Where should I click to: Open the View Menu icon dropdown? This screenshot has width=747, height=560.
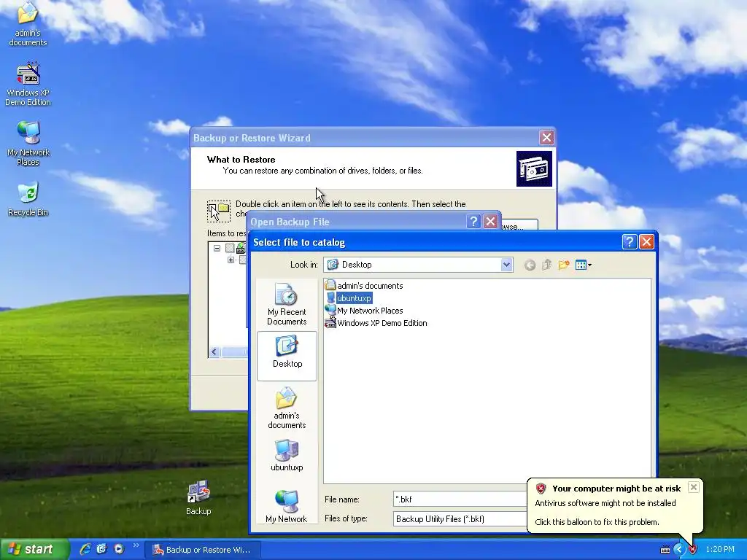pos(584,265)
